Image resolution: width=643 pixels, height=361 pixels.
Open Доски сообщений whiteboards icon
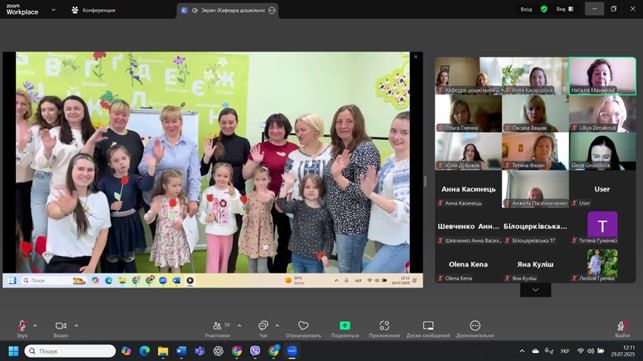(428, 326)
